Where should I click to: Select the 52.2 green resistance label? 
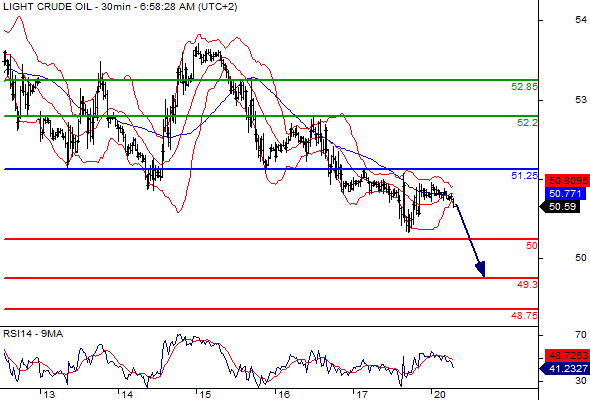pyautogui.click(x=527, y=122)
